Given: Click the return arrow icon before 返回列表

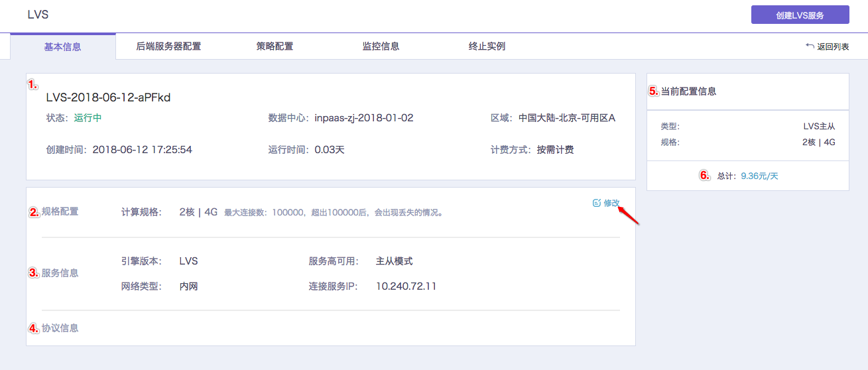Looking at the screenshot, I should (810, 46).
